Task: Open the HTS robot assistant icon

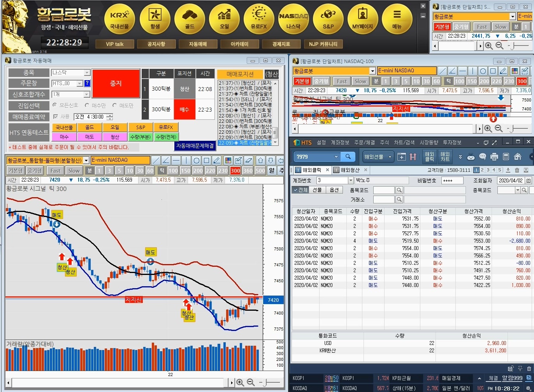Action: point(471,157)
